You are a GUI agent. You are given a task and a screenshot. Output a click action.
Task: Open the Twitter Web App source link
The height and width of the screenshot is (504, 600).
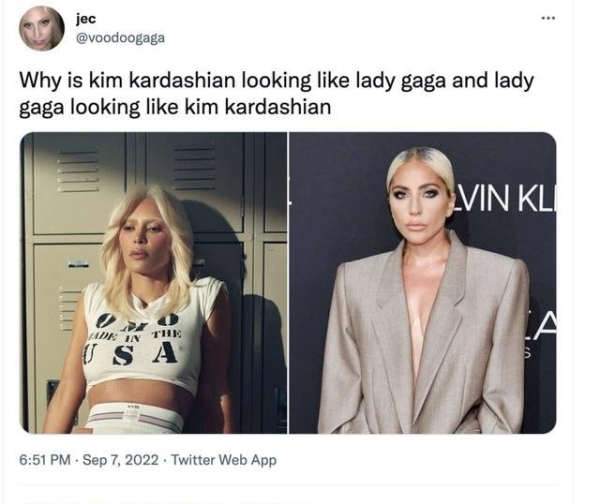pos(224,460)
